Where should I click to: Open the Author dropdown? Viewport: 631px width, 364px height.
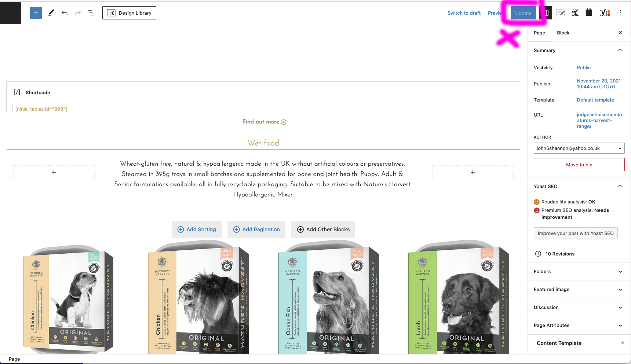tap(579, 148)
